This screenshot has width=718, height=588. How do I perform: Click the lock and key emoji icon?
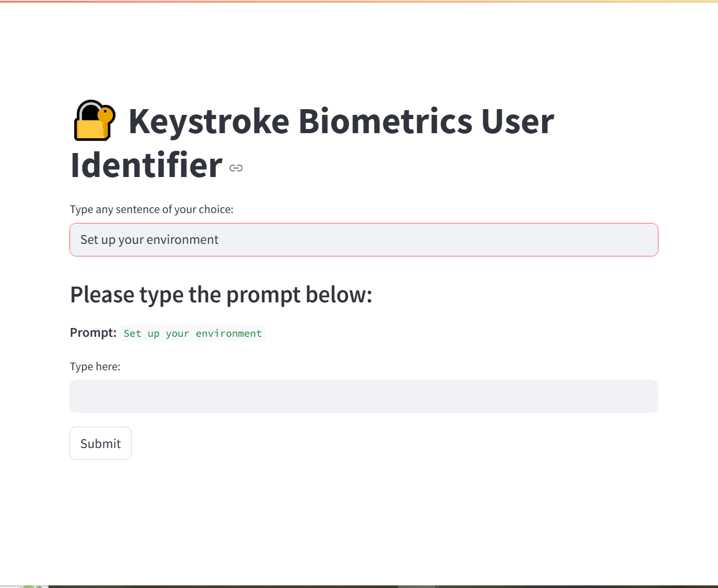(95, 121)
